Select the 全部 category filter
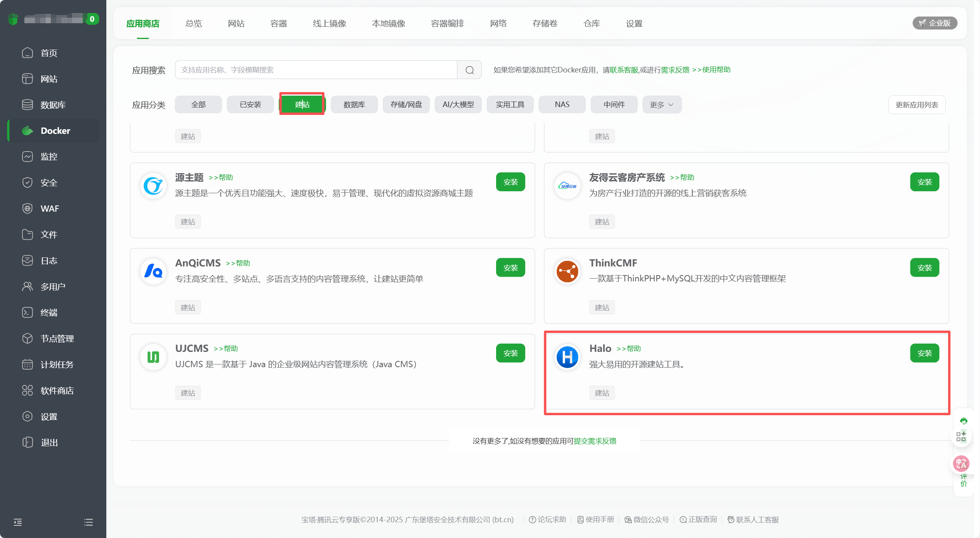 click(x=198, y=105)
